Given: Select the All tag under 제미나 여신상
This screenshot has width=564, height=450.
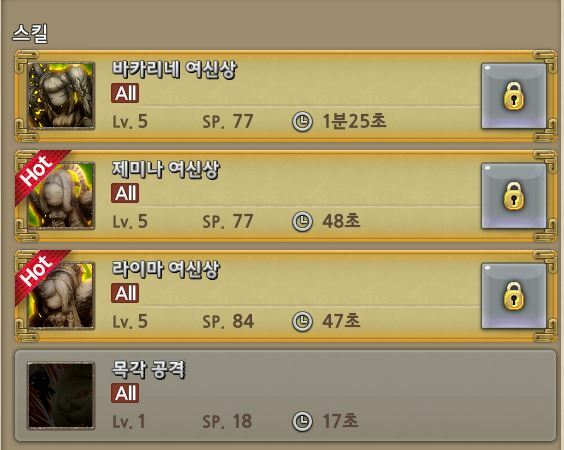Looking at the screenshot, I should 125,193.
